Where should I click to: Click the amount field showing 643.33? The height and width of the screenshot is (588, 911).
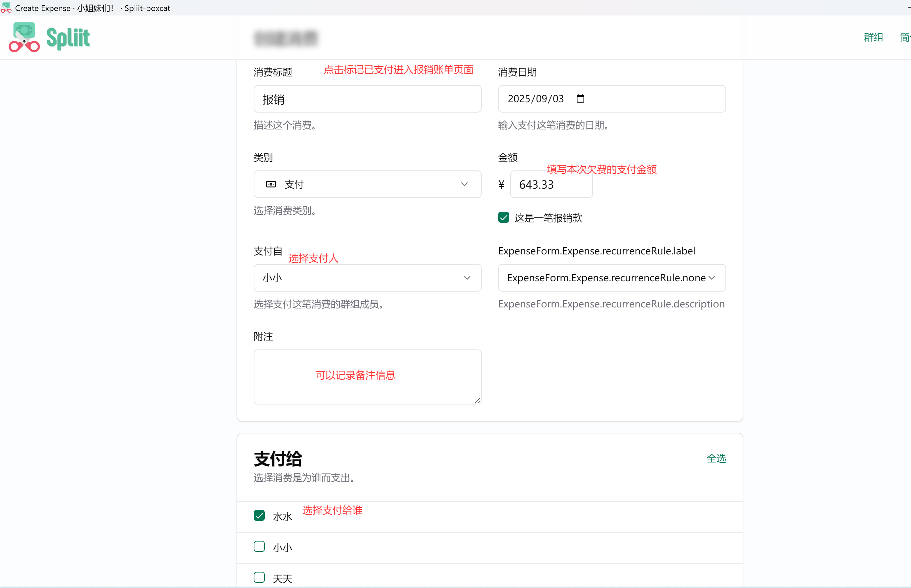coord(551,185)
